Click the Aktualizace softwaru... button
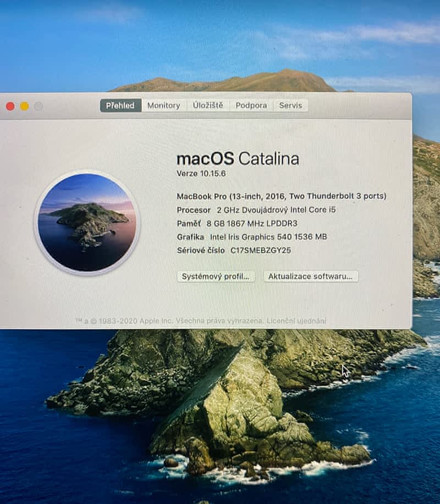 coord(311,276)
